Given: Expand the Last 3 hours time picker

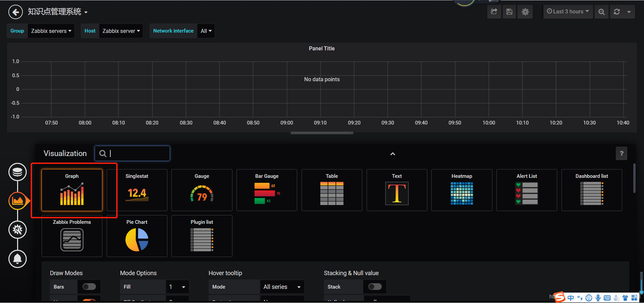Looking at the screenshot, I should [568, 12].
